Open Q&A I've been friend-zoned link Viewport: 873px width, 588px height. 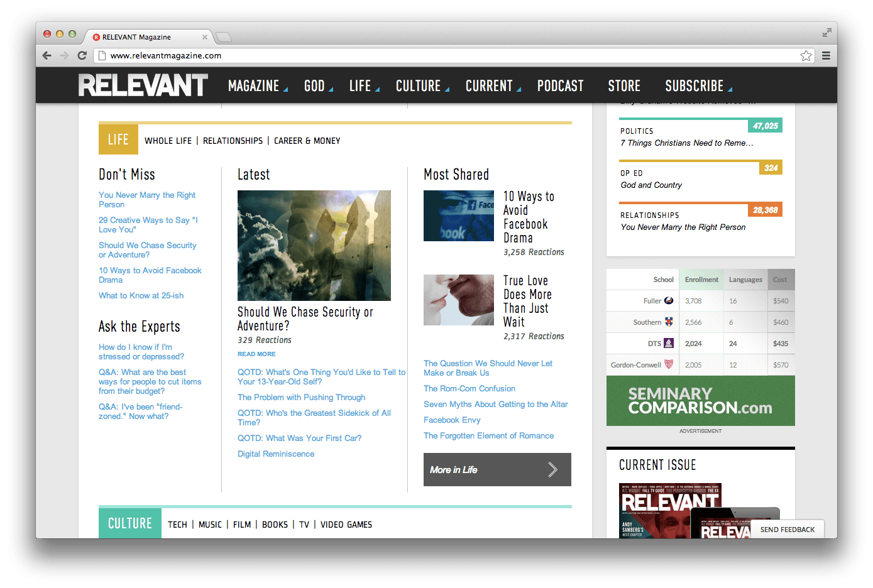[x=140, y=411]
